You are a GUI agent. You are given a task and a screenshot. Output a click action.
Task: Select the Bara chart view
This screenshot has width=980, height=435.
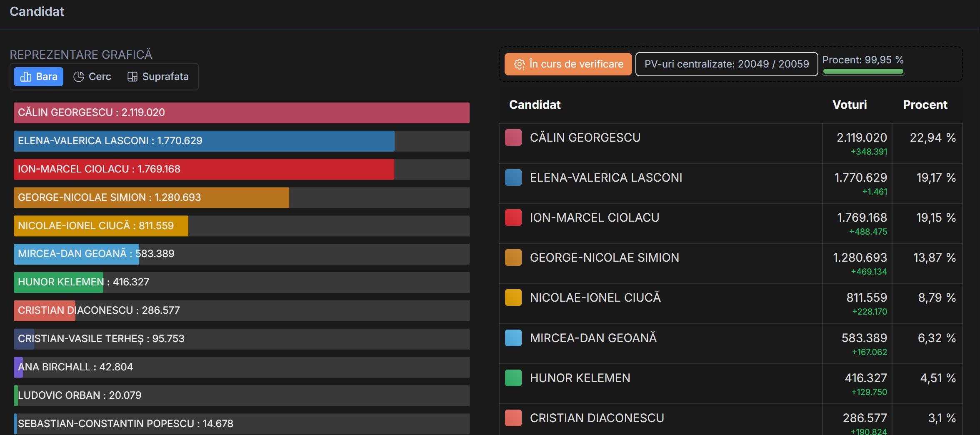pos(39,77)
